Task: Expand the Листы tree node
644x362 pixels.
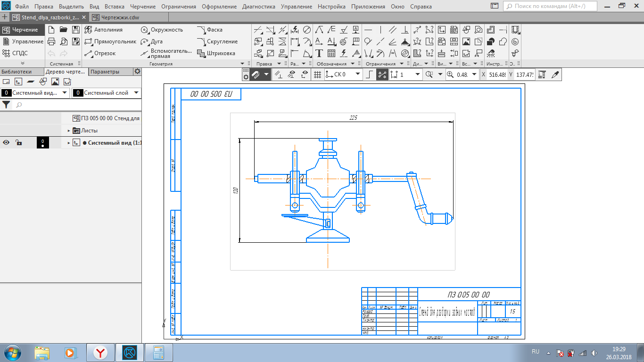Action: point(69,131)
